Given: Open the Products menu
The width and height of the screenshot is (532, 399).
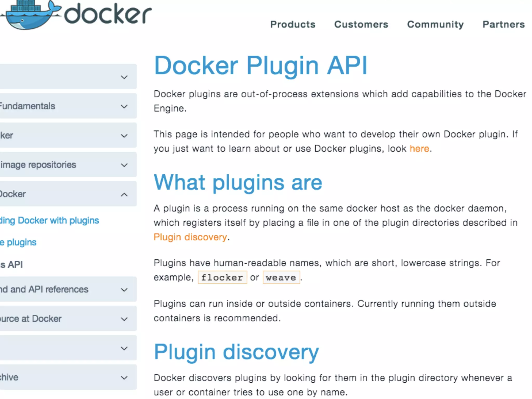Looking at the screenshot, I should 293,24.
